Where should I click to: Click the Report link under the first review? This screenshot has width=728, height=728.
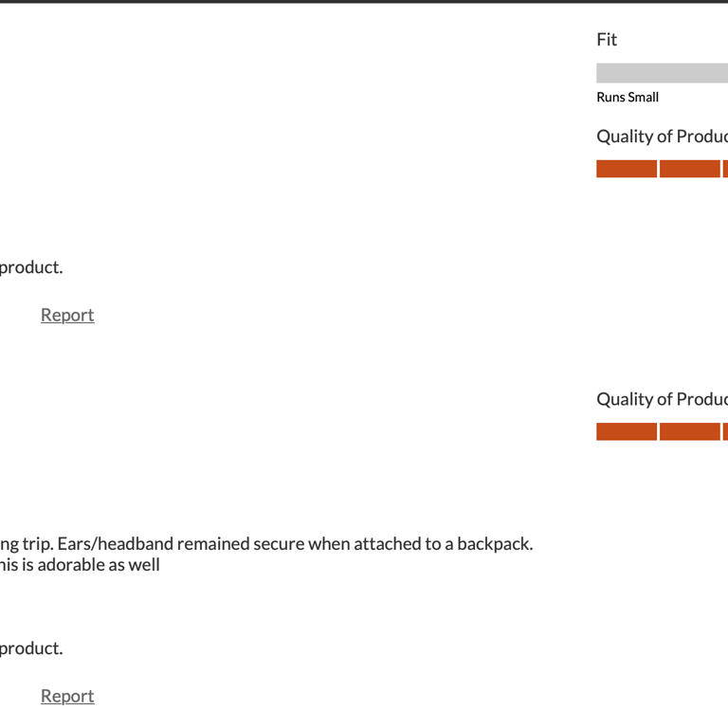(67, 315)
